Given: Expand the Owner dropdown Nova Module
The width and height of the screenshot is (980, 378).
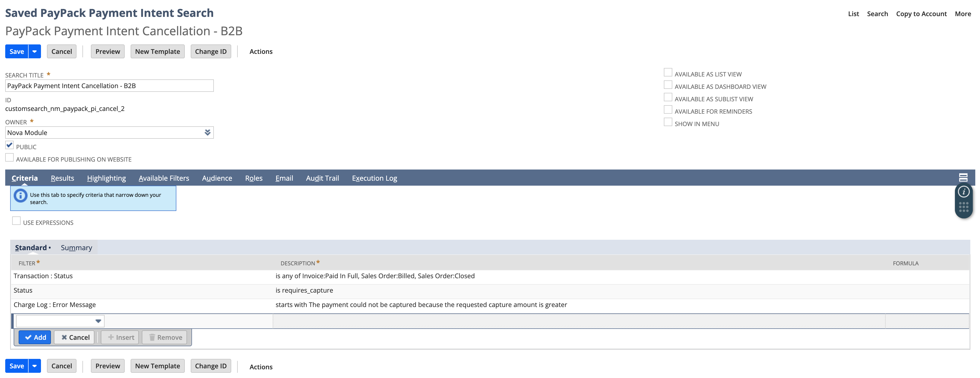Looking at the screenshot, I should 207,133.
